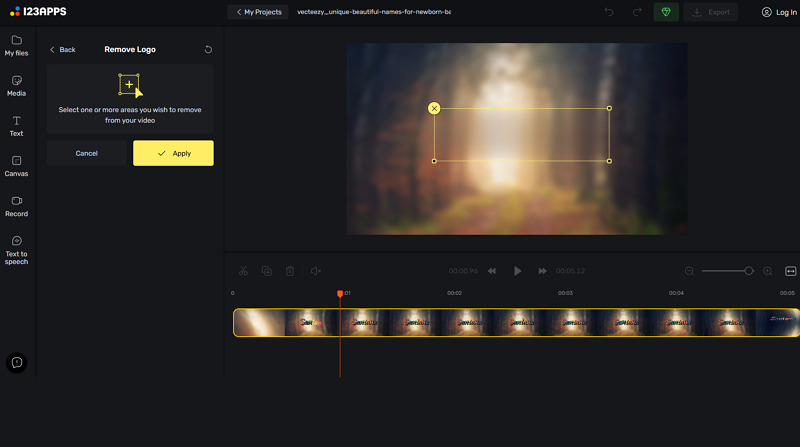Click the timeline zoom slider handle

point(748,271)
